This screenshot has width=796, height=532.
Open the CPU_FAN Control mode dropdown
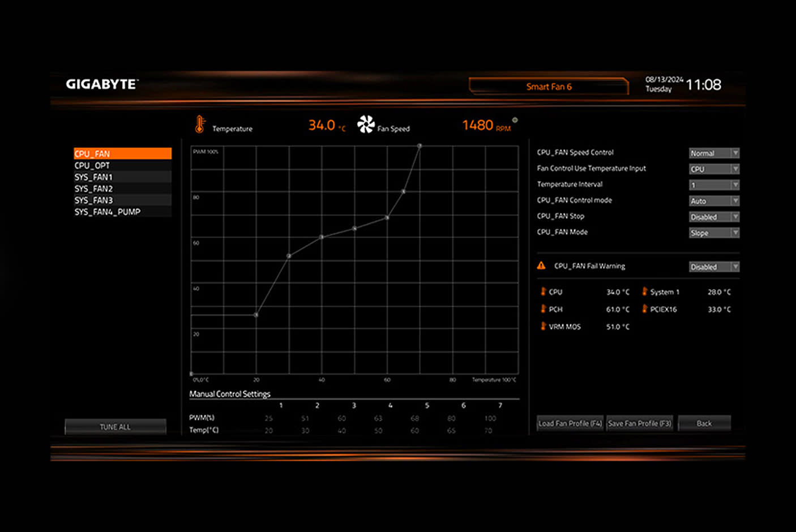pos(713,200)
